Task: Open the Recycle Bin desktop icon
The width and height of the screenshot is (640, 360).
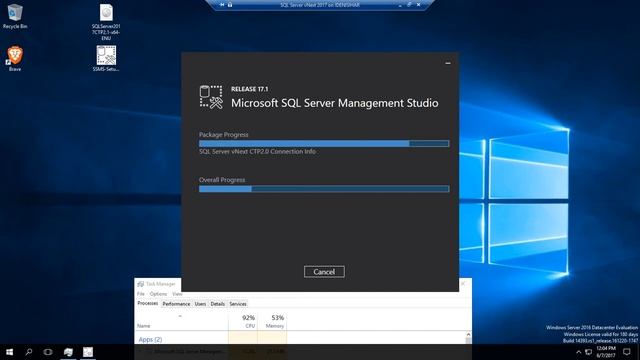Action: 15,16
